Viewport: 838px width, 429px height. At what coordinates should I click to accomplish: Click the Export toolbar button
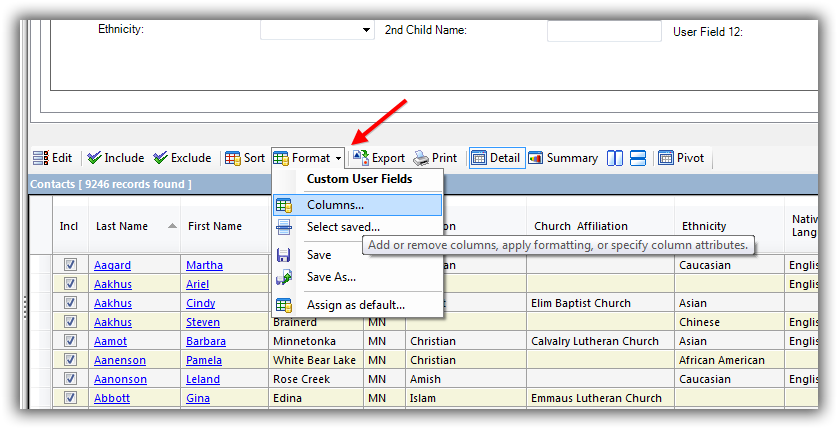(x=379, y=158)
